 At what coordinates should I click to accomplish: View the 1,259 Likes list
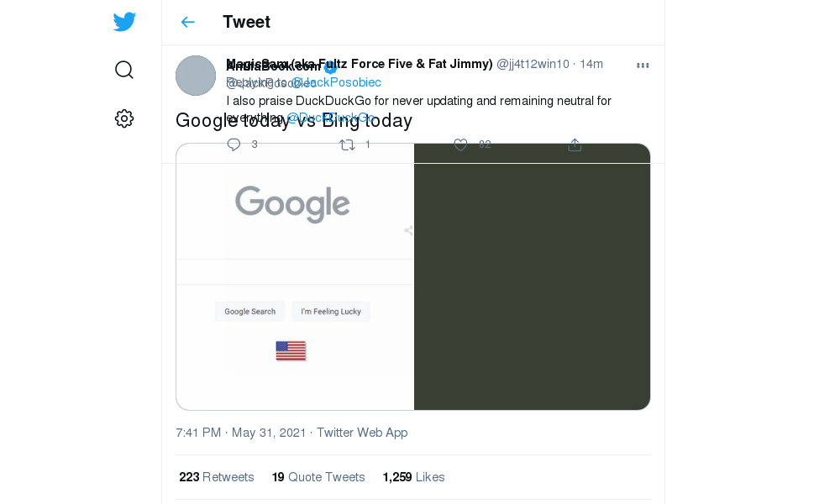pos(413,477)
